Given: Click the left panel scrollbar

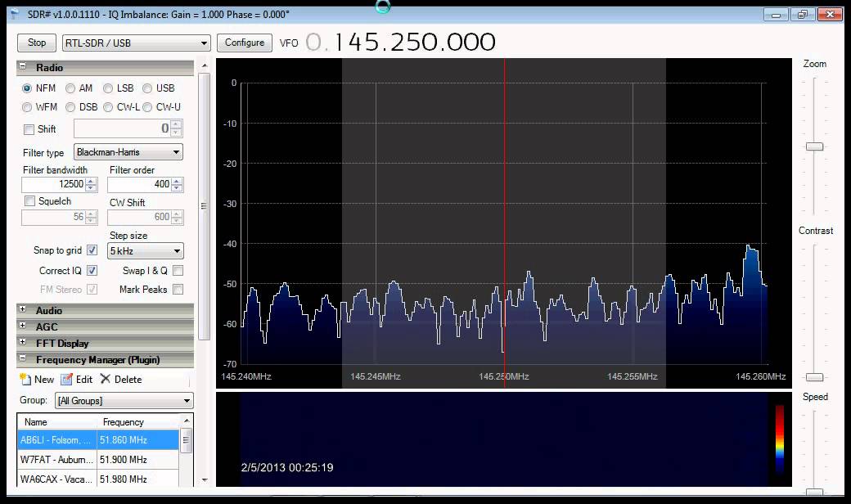Looking at the screenshot, I should pos(204,206).
